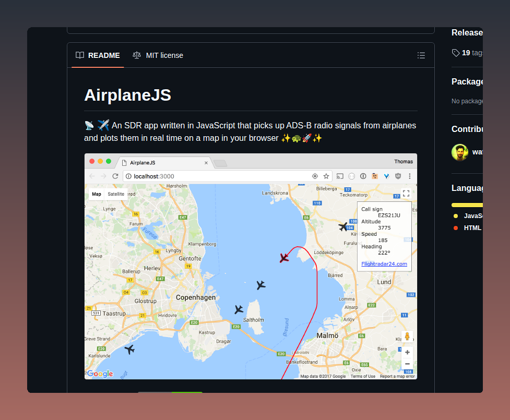Click the airplane marker near Saltholm
510x420 pixels.
point(239,309)
